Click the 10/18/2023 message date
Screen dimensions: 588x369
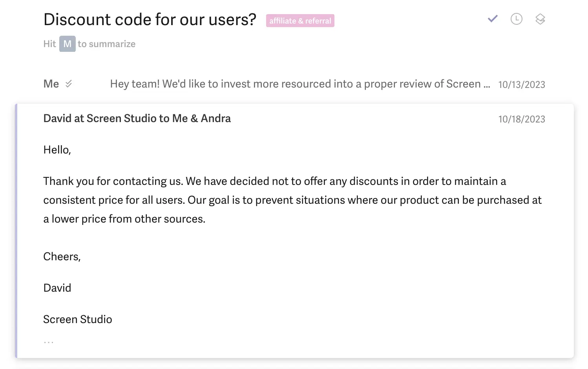521,119
